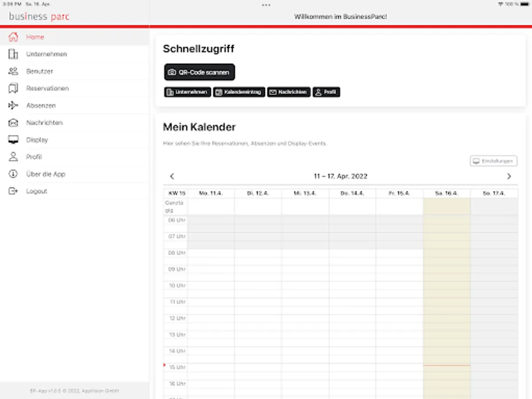Open Unternehmen in the sidebar menu
Screen dimensions: 532x399
(74, 54)
